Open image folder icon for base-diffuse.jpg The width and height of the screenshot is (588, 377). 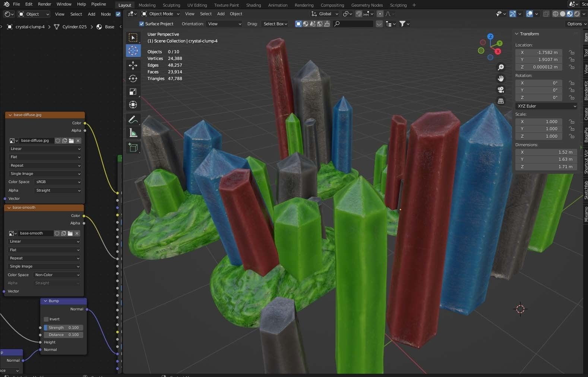coord(71,141)
